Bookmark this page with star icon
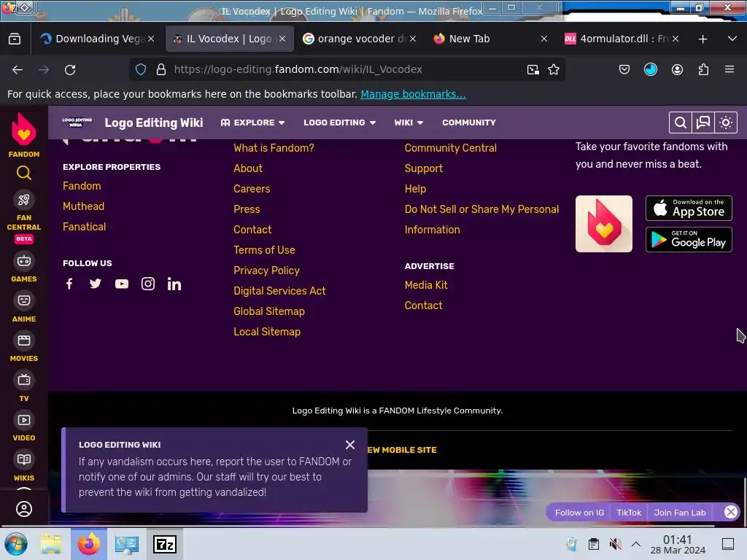Screen dimensions: 747x560 click(x=553, y=69)
